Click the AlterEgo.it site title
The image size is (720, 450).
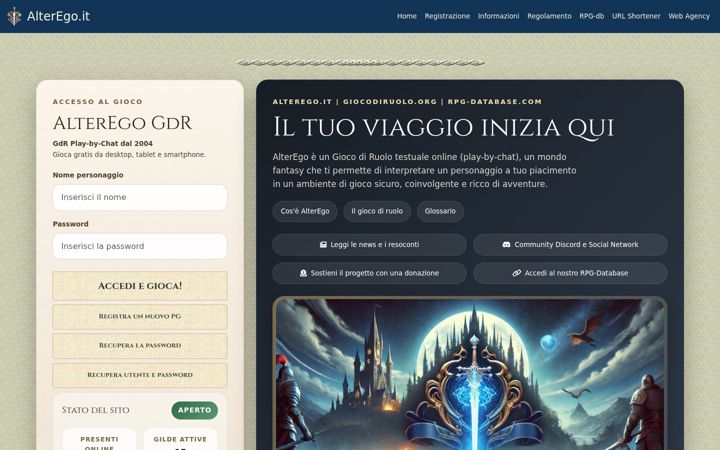[x=58, y=16]
